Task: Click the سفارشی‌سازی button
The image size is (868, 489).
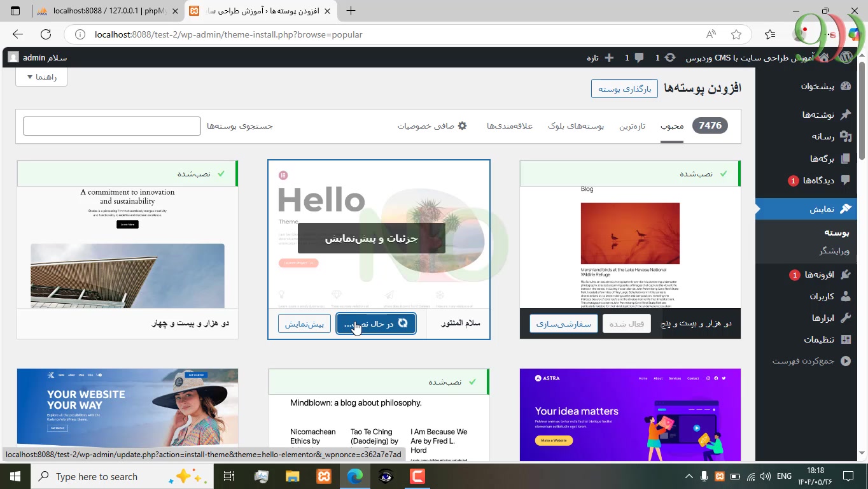Action: pyautogui.click(x=564, y=323)
